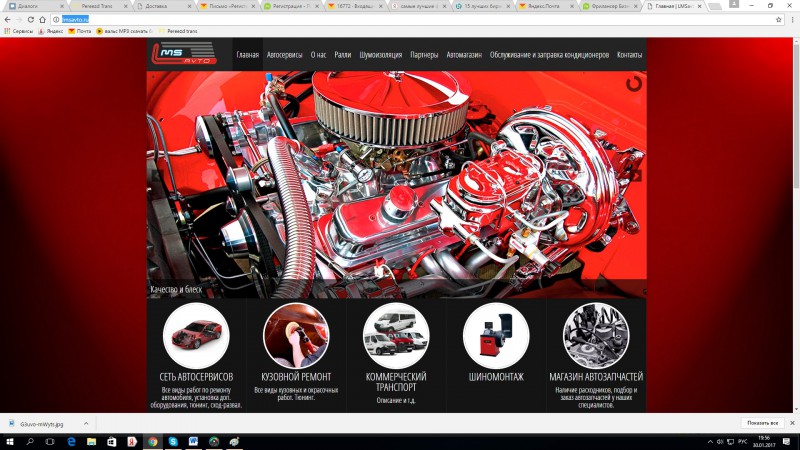Click the browser back arrow
The height and width of the screenshot is (450, 800).
[x=7, y=19]
